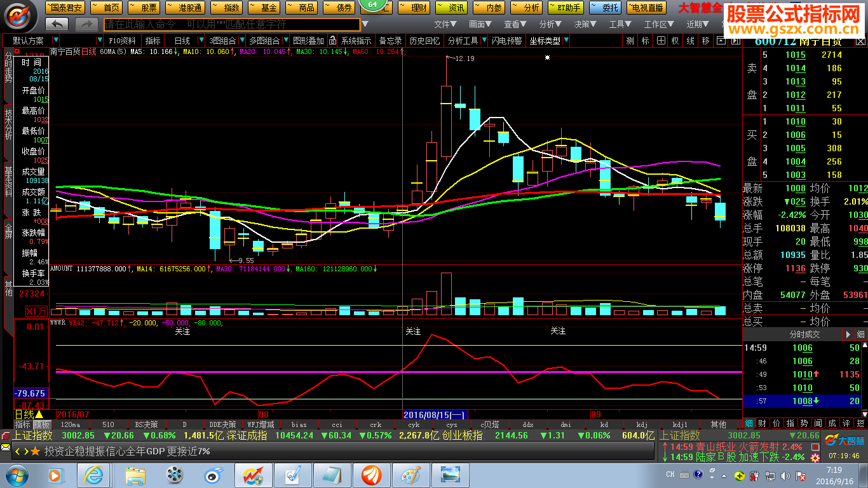Select the 120ma indicator tab
Image resolution: width=868 pixels, height=488 pixels.
[x=71, y=424]
